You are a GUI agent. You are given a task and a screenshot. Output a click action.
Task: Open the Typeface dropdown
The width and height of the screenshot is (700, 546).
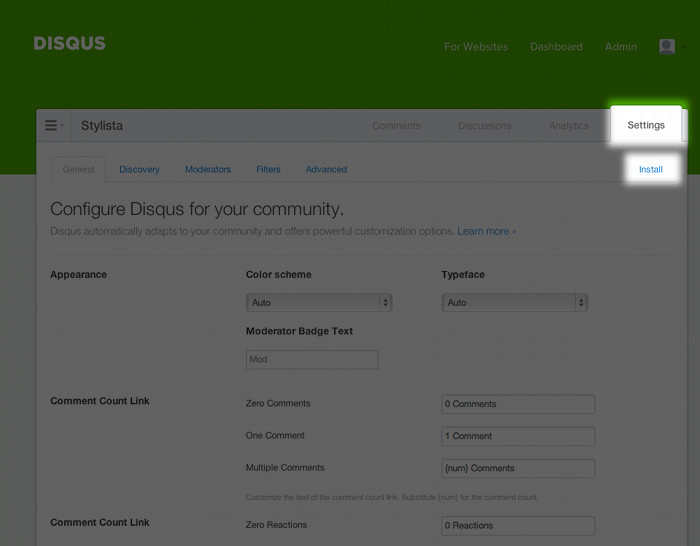pos(514,303)
